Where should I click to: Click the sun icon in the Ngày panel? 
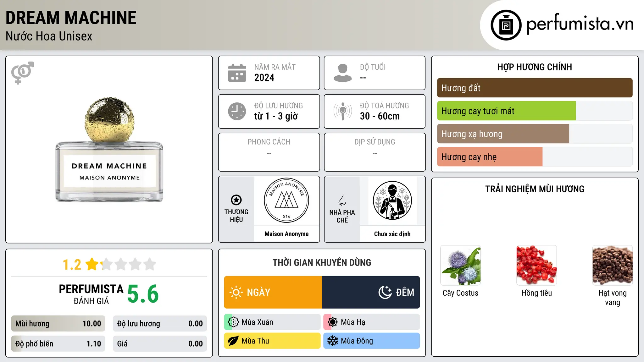(x=236, y=292)
